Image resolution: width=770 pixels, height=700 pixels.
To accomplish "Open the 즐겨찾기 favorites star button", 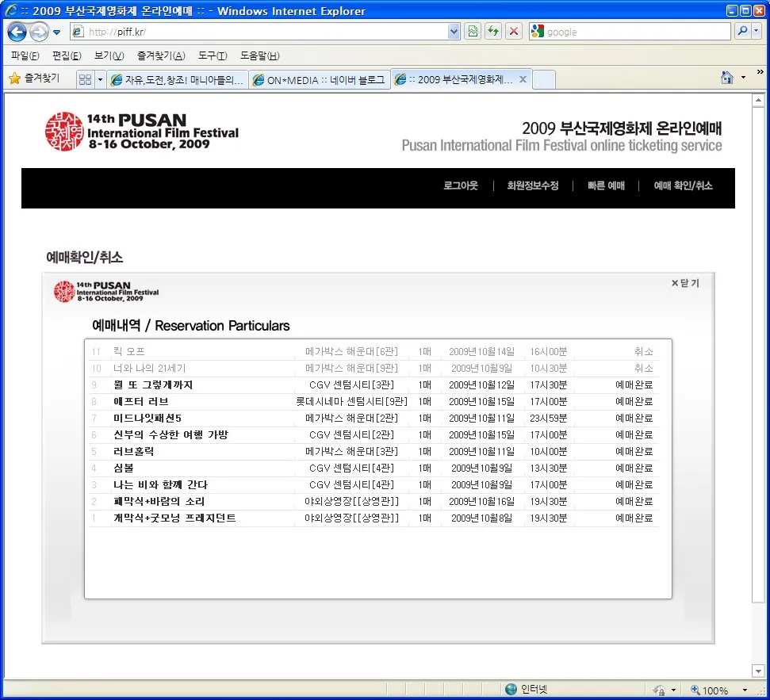I will (33, 78).
